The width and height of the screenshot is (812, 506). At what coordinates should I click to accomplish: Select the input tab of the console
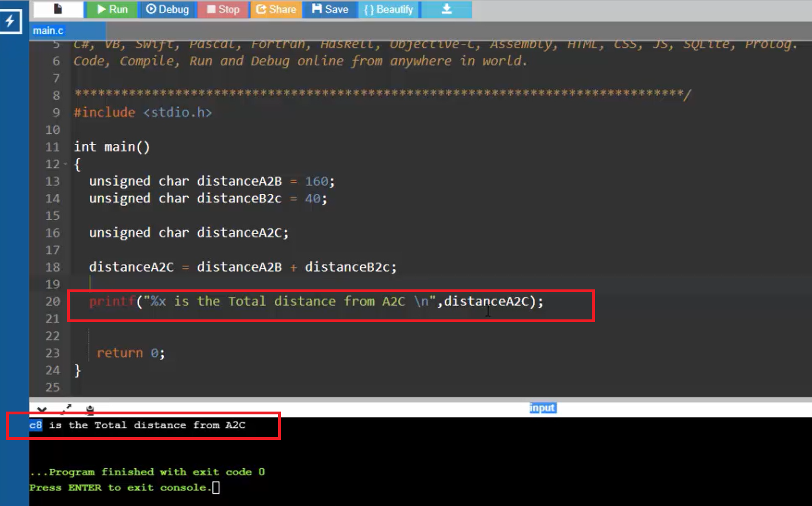coord(542,408)
